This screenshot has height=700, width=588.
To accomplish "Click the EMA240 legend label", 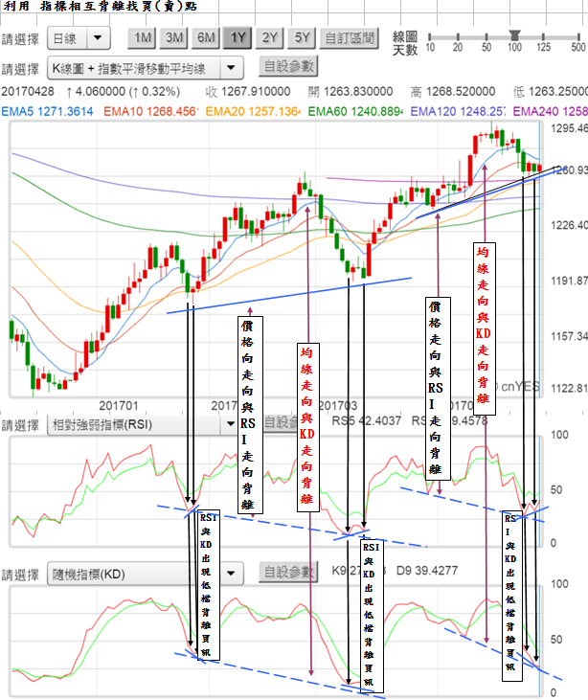I will pyautogui.click(x=550, y=112).
